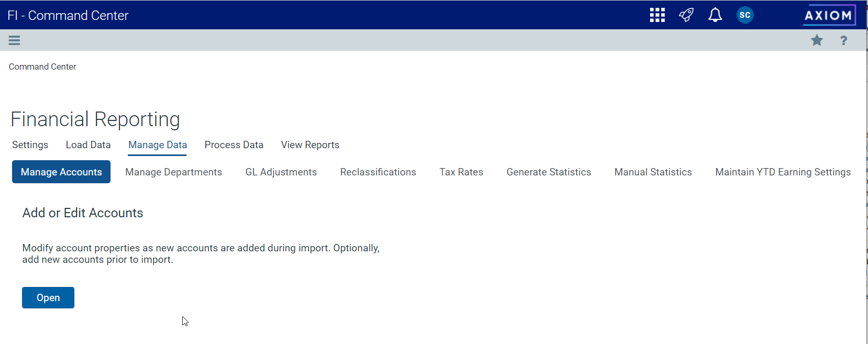This screenshot has width=868, height=344.
Task: Select the Manage Departments sub-tab
Action: pos(173,172)
